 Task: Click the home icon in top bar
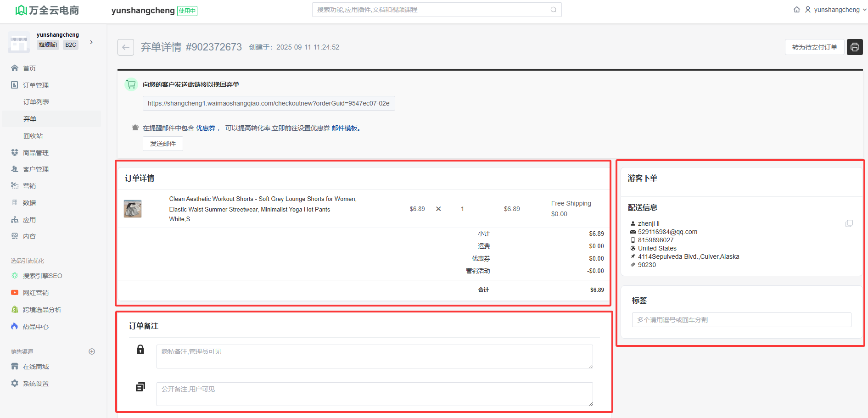point(797,10)
